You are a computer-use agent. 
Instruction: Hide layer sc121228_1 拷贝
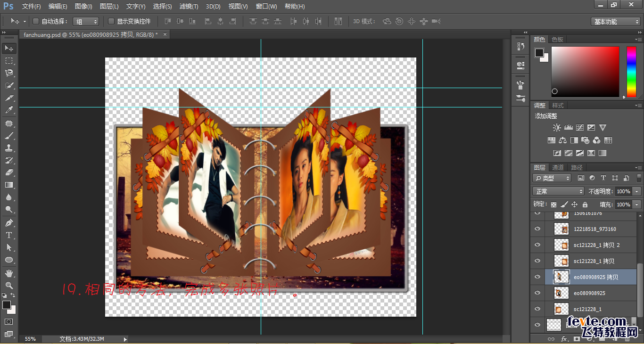pos(537,261)
